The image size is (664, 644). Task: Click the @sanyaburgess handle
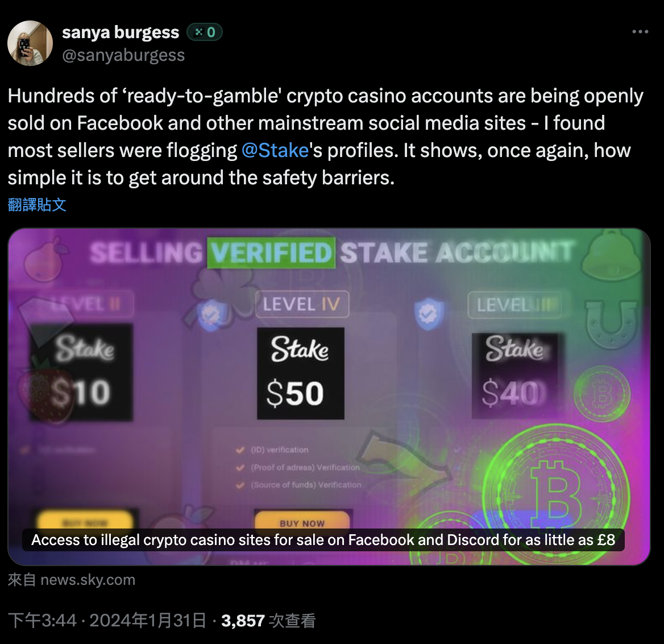(123, 55)
